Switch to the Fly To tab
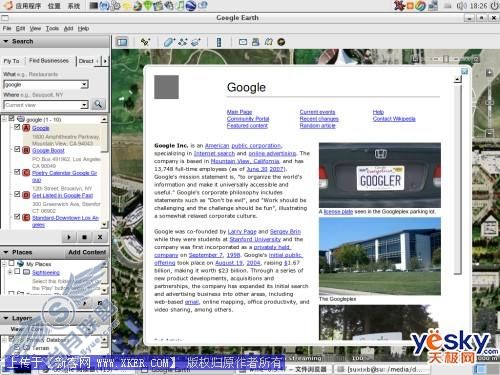The image size is (500, 375). tap(11, 61)
